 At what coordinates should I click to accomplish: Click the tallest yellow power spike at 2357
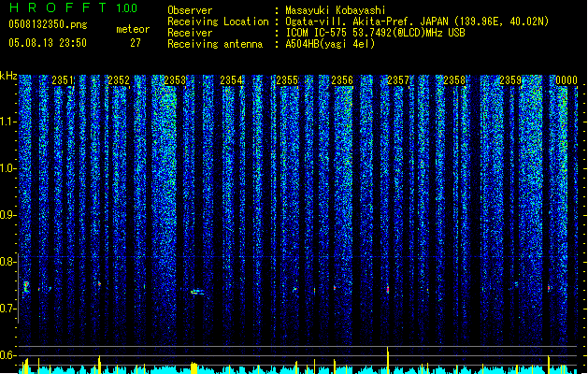click(x=388, y=360)
